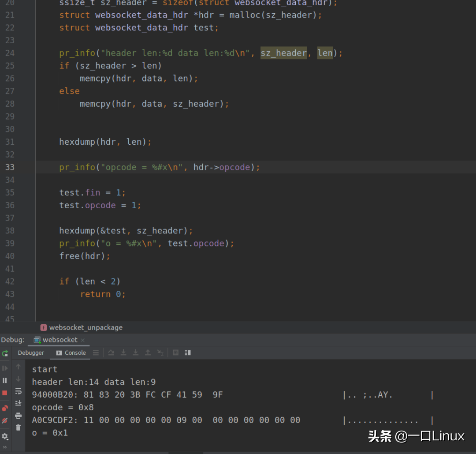Click 'A0C9CDF2:' hexdump address in console
Screen dimensions: 476x454
(x=55, y=420)
